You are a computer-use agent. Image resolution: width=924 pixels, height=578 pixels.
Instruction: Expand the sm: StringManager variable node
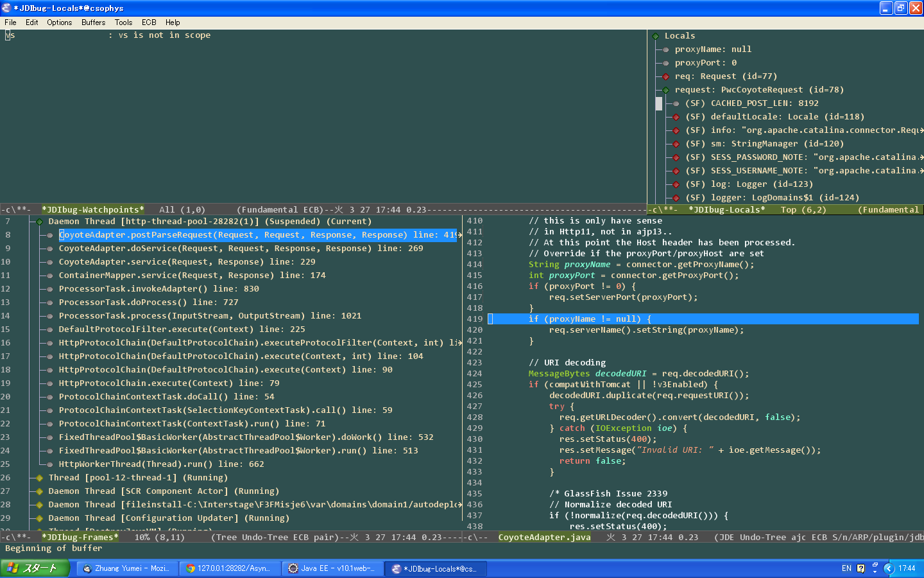point(676,144)
